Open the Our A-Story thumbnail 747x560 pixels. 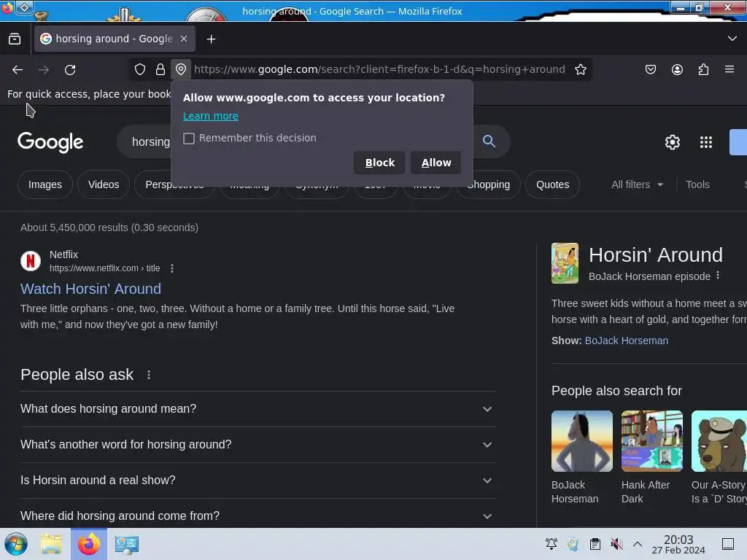[719, 441]
